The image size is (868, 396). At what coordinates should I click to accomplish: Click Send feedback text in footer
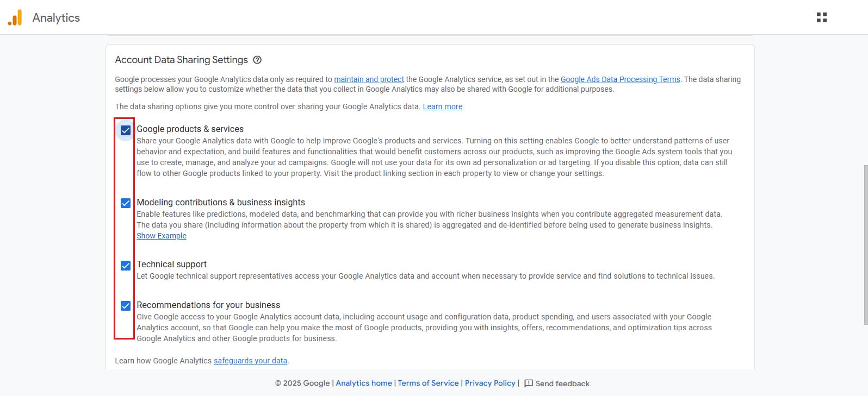coord(562,384)
